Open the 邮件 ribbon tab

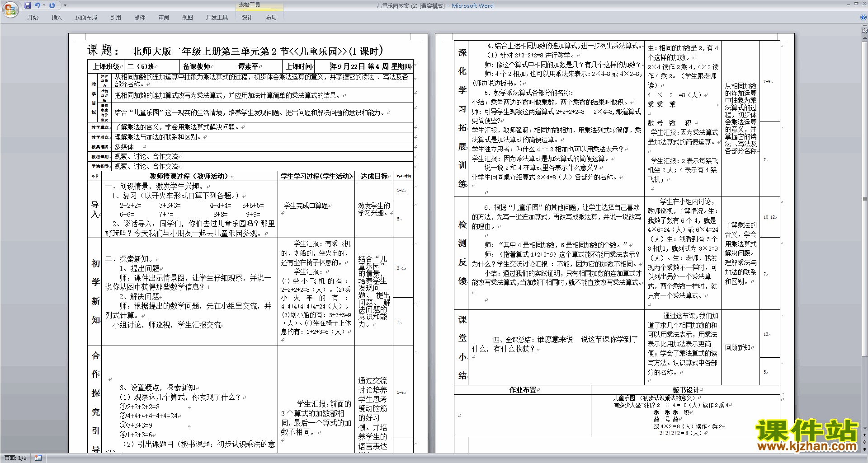coord(140,18)
